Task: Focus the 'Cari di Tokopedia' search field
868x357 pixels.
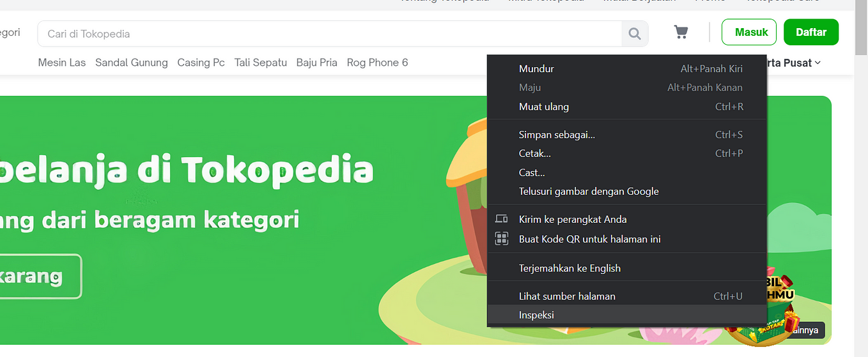Action: pyautogui.click(x=330, y=34)
